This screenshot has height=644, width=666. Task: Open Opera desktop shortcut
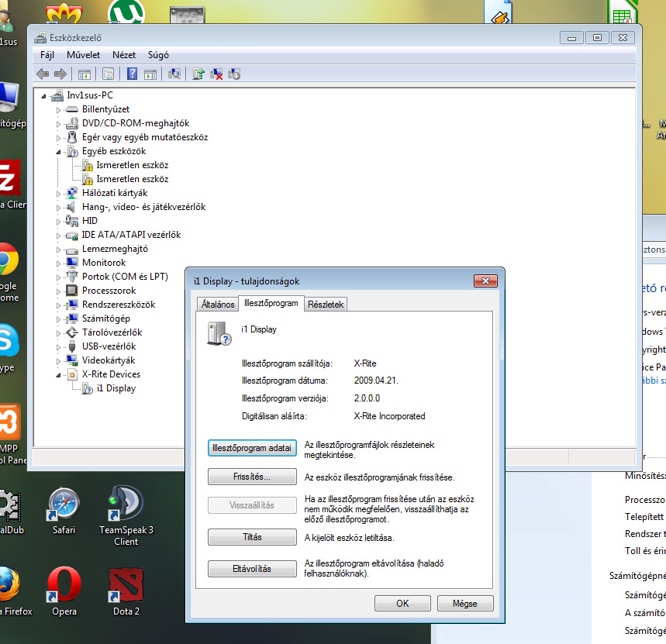point(64,592)
